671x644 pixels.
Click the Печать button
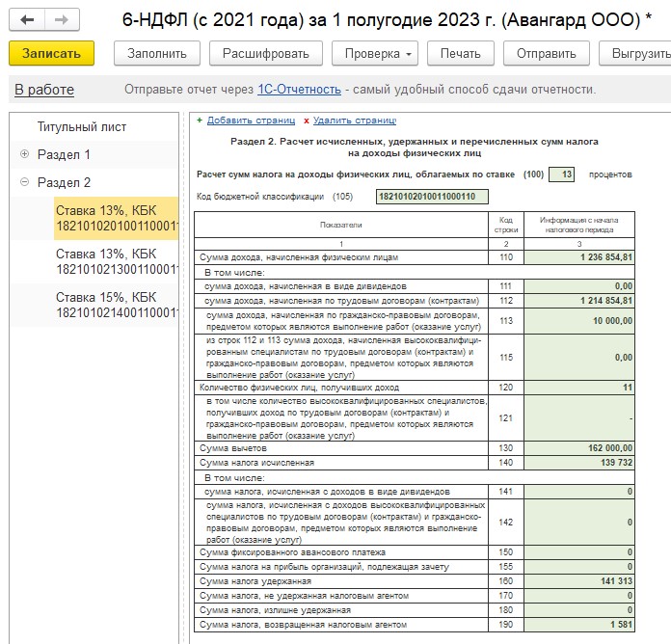[x=461, y=53]
